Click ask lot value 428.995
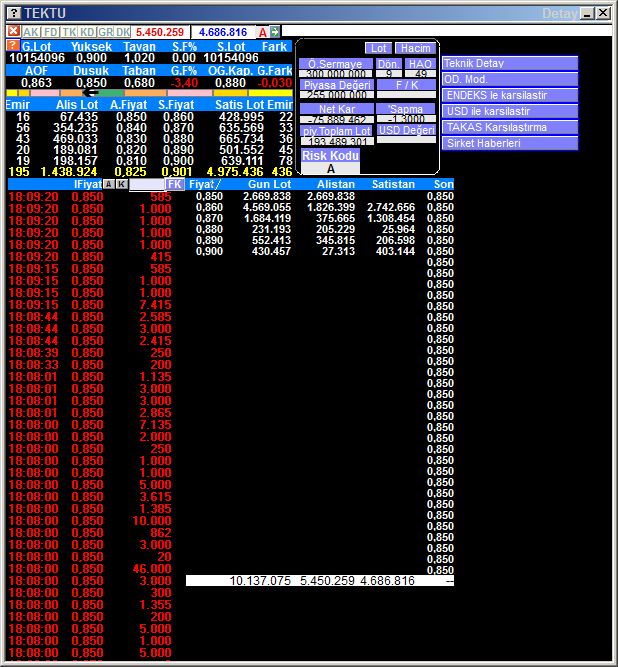Image resolution: width=618 pixels, height=667 pixels. [241, 117]
